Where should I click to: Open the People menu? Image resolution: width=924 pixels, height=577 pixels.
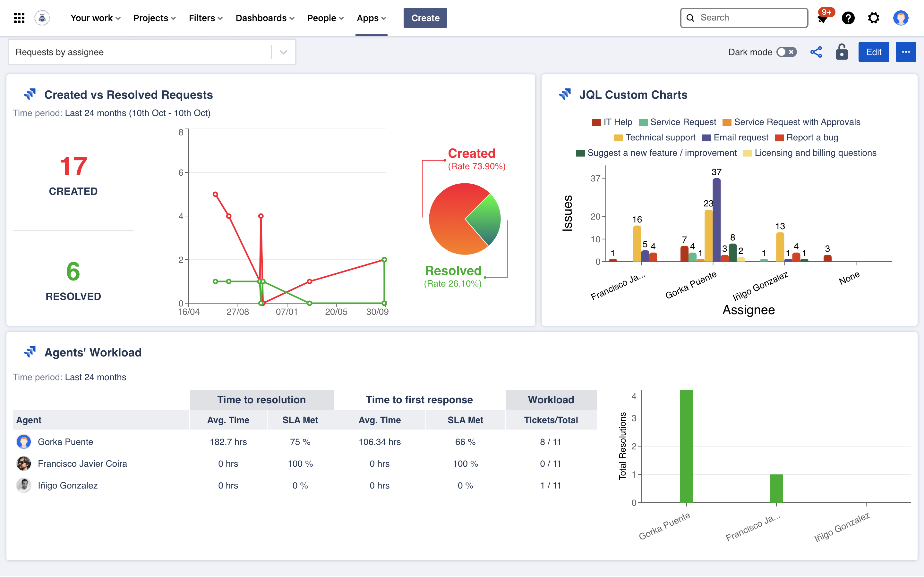tap(325, 18)
